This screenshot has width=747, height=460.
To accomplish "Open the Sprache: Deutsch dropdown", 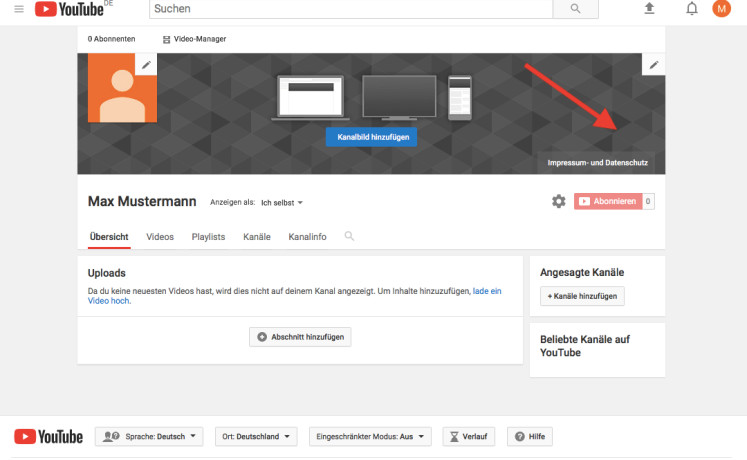I will click(x=149, y=436).
